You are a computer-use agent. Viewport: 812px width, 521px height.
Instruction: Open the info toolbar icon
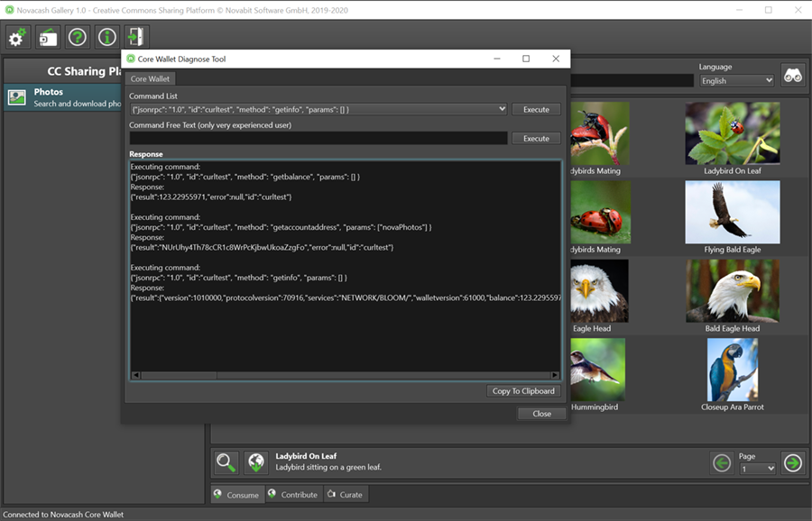(x=107, y=37)
